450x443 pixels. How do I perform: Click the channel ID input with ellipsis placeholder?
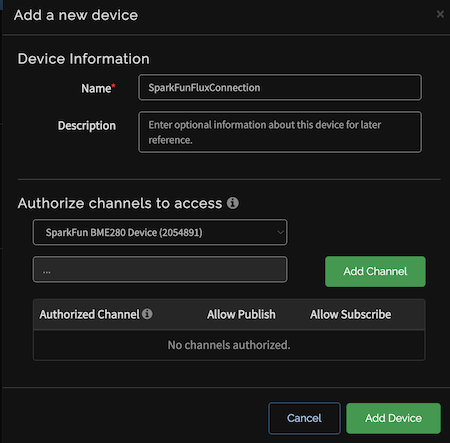coord(160,269)
